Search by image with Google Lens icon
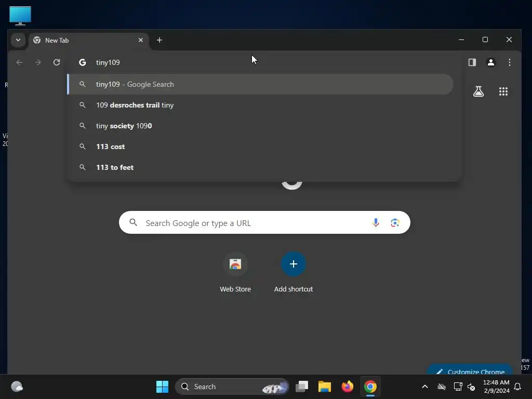 [x=395, y=223]
